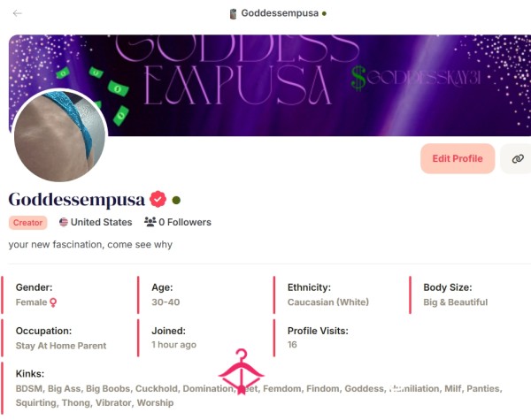The image size is (531, 420).
Task: Click the Edit Profile button
Action: coord(458,158)
